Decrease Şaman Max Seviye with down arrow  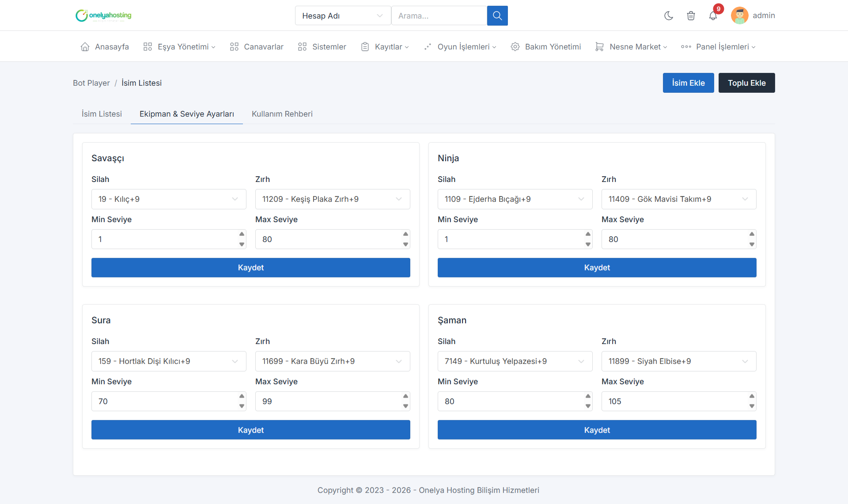coord(752,406)
